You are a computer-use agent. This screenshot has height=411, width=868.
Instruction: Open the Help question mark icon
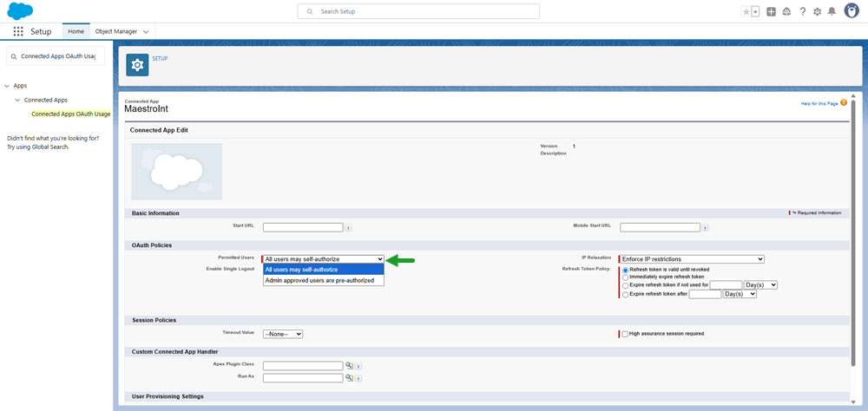point(802,11)
